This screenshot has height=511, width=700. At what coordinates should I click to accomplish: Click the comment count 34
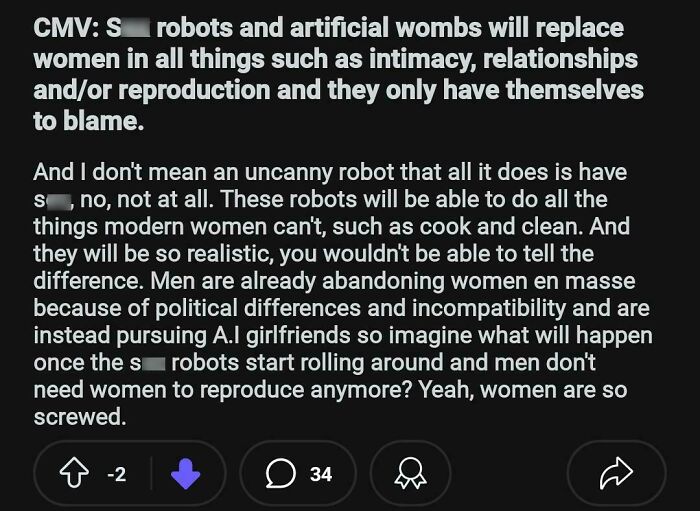(x=321, y=474)
